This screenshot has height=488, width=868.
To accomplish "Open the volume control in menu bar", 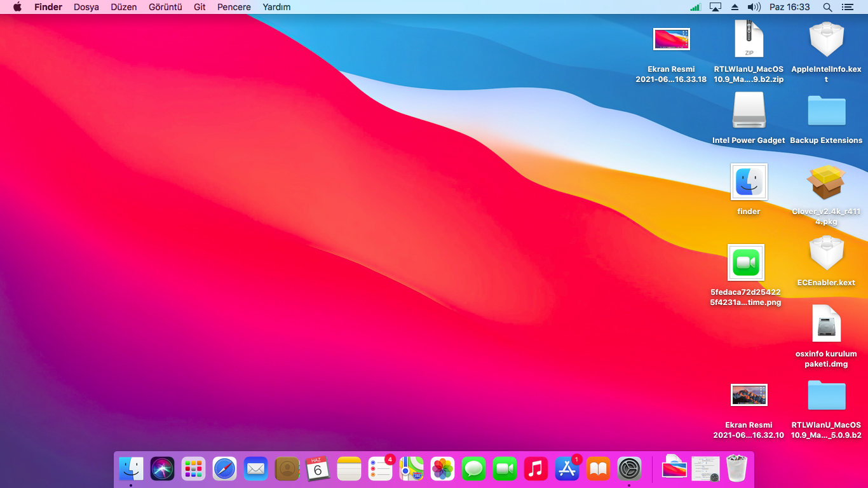I will pyautogui.click(x=754, y=7).
